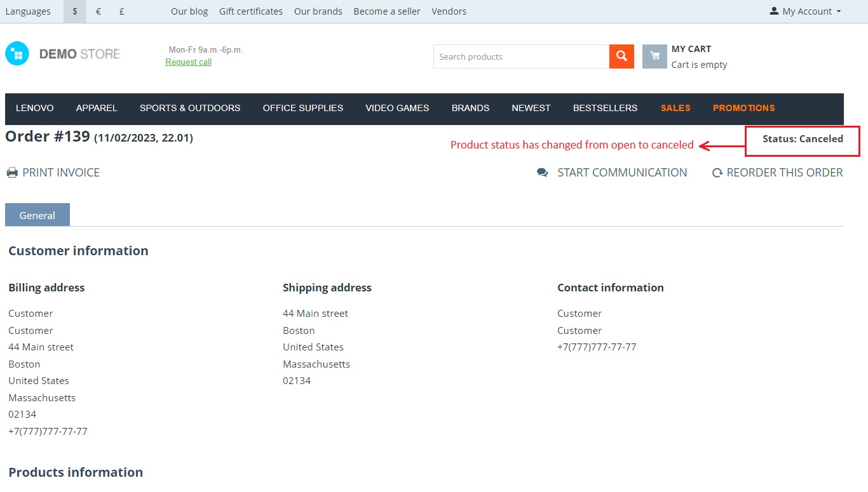
Task: Click the Status: Canceled label
Action: pyautogui.click(x=803, y=139)
